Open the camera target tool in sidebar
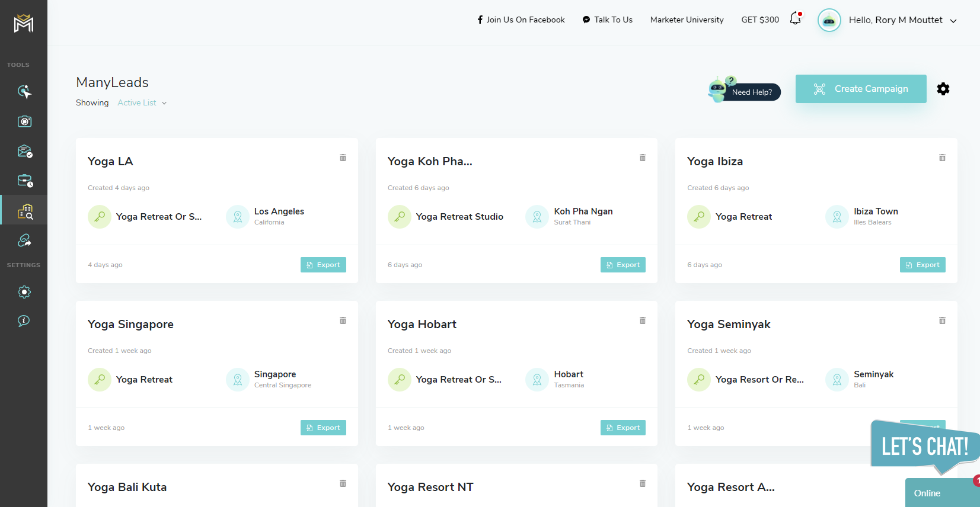Screen dimensions: 980x507 click(x=24, y=121)
